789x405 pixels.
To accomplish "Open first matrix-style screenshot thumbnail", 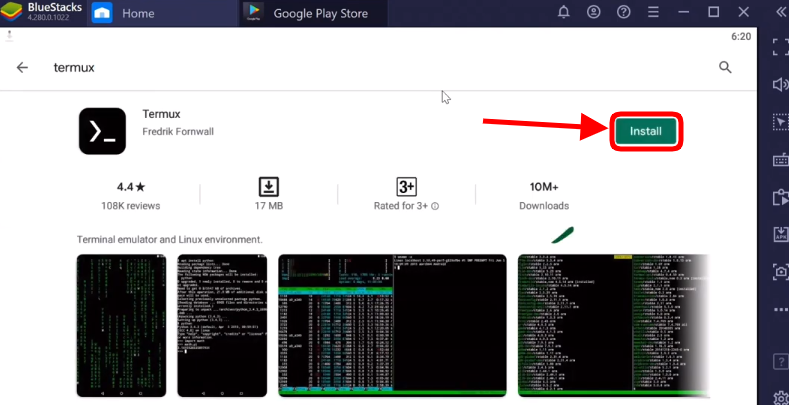I will (121, 326).
